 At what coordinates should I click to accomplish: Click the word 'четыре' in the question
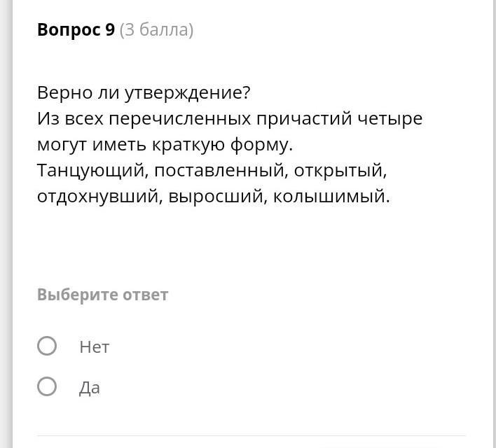click(x=391, y=119)
